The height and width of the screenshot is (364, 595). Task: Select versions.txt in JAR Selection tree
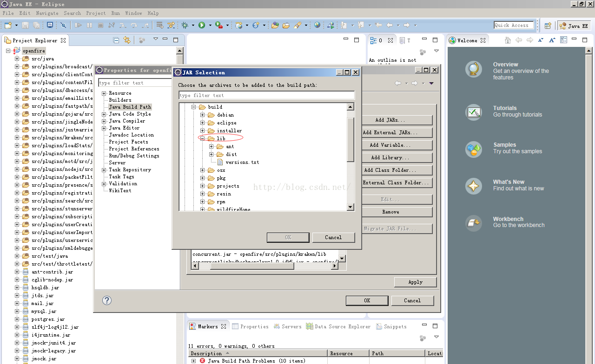coord(242,162)
